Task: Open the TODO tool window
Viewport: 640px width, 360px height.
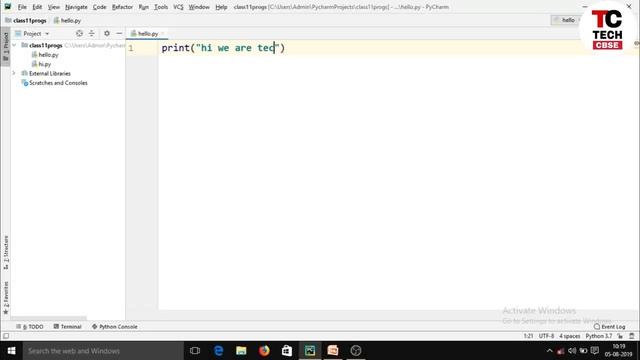Action: click(x=30, y=327)
